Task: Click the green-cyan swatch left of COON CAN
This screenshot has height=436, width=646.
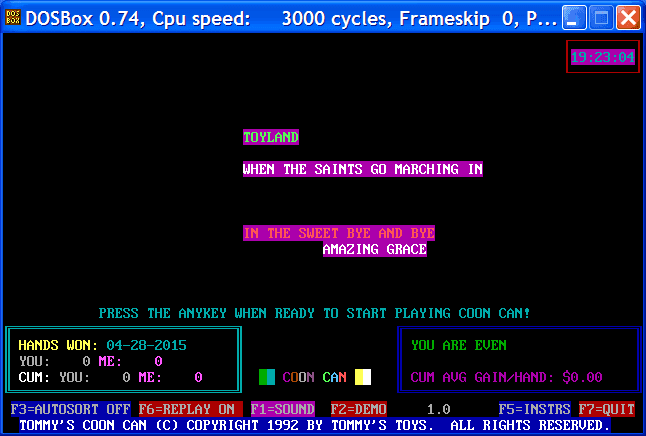Action: point(267,377)
